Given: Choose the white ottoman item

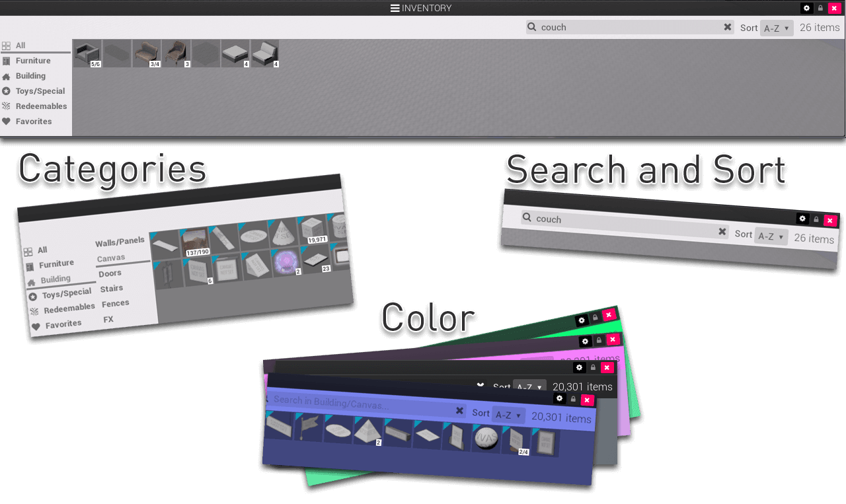Looking at the screenshot, I should [235, 54].
